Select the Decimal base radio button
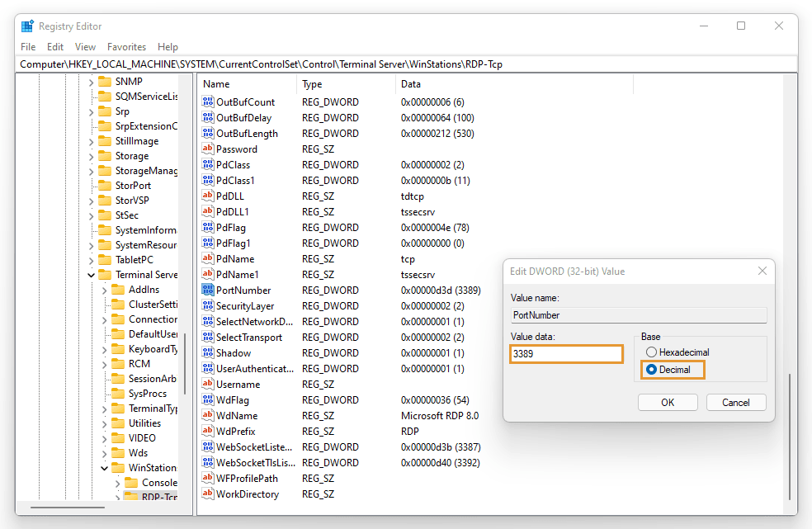 (x=651, y=370)
